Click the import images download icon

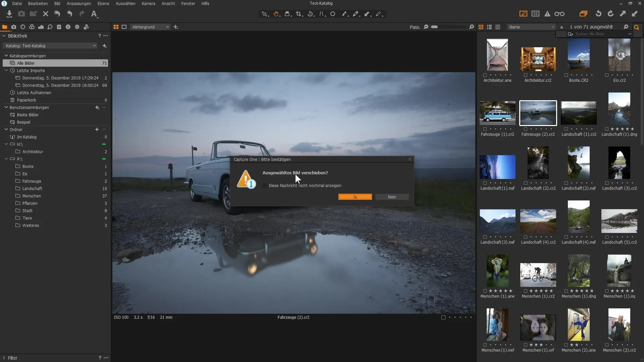pos(9,14)
